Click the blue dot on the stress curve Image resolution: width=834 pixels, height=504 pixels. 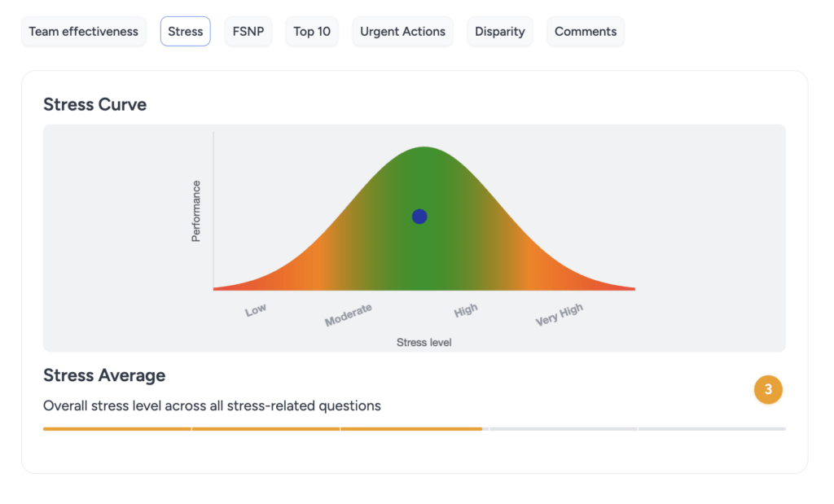[x=419, y=216]
